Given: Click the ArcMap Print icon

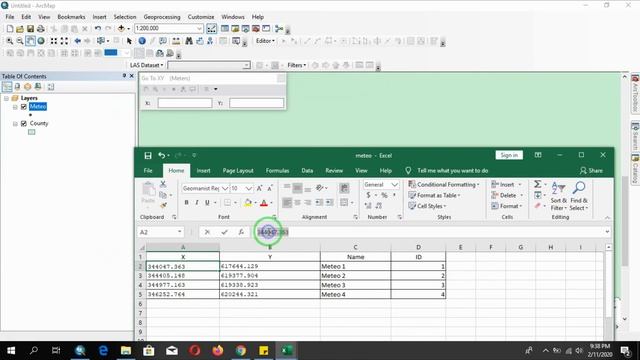Looking at the screenshot, I should coord(40,29).
